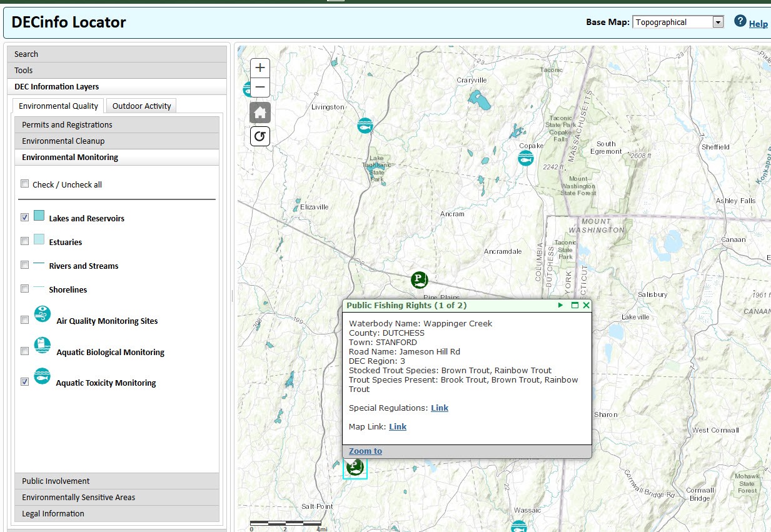Viewport: 771px width, 532px height.
Task: Click Road Name: Jameson Hill Rd text
Action: pyautogui.click(x=405, y=351)
